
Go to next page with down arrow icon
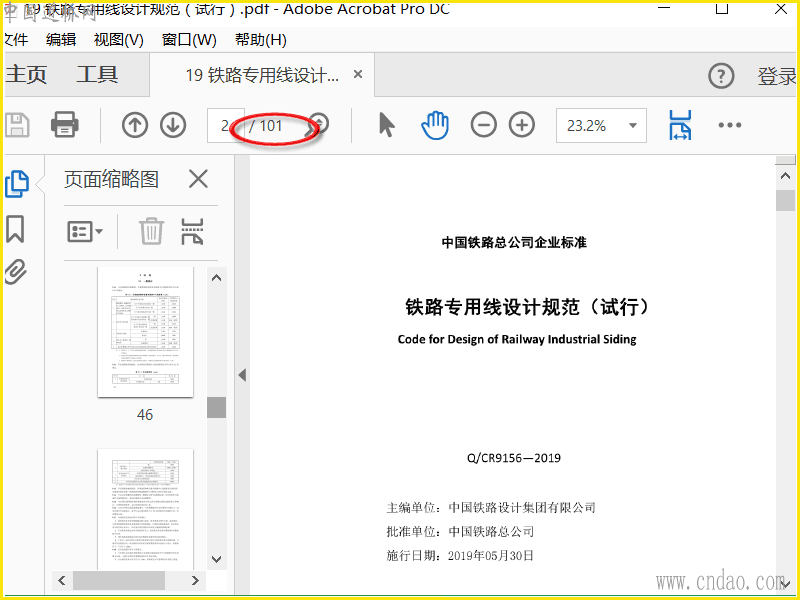(x=173, y=125)
